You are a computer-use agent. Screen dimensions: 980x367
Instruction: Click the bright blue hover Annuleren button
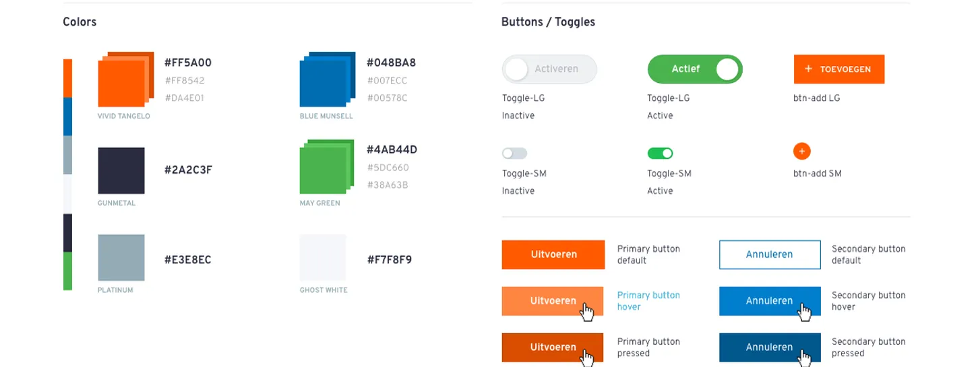click(770, 301)
